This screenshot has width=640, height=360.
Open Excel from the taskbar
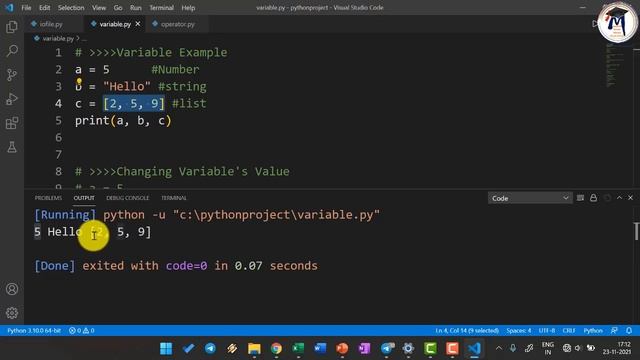[298, 349]
